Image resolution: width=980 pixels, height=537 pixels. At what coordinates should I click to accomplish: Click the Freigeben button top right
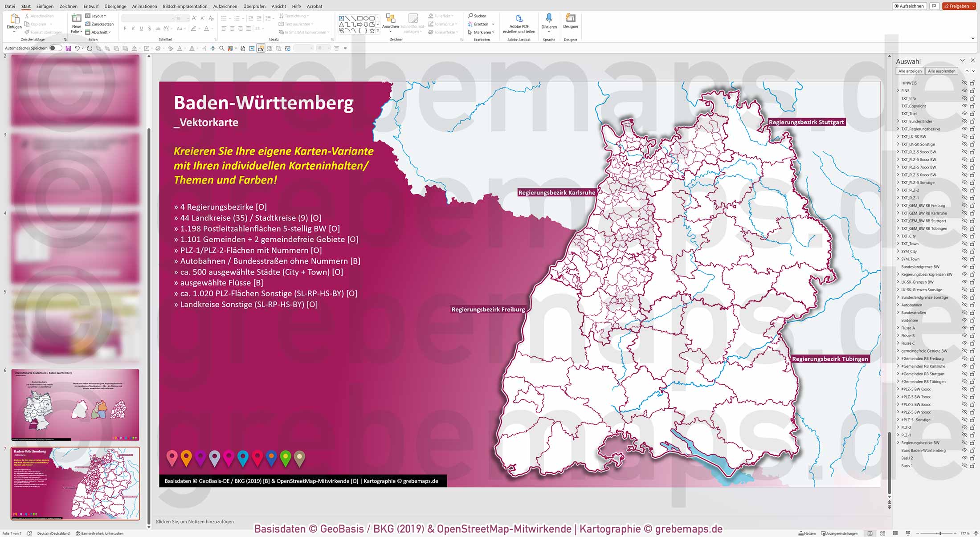click(x=958, y=6)
